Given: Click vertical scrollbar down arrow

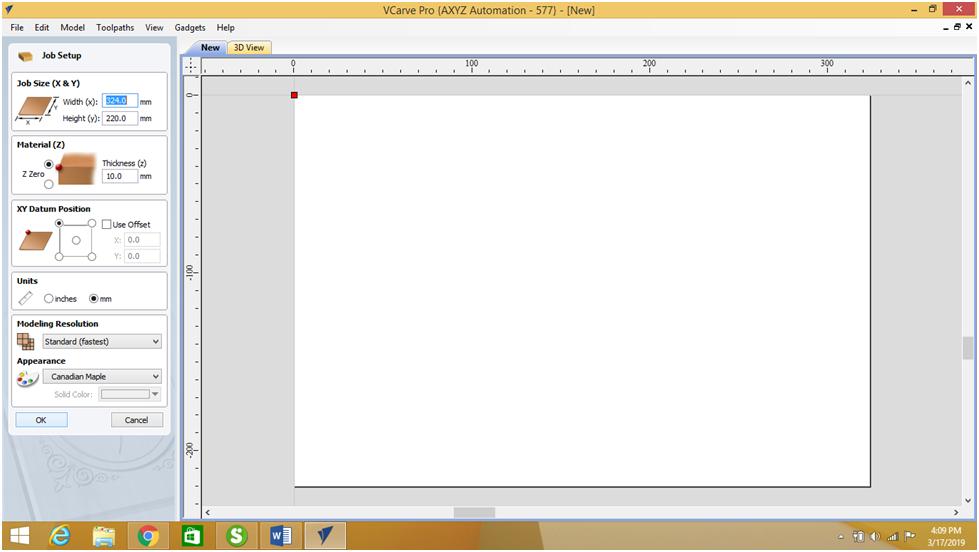Looking at the screenshot, I should 968,500.
